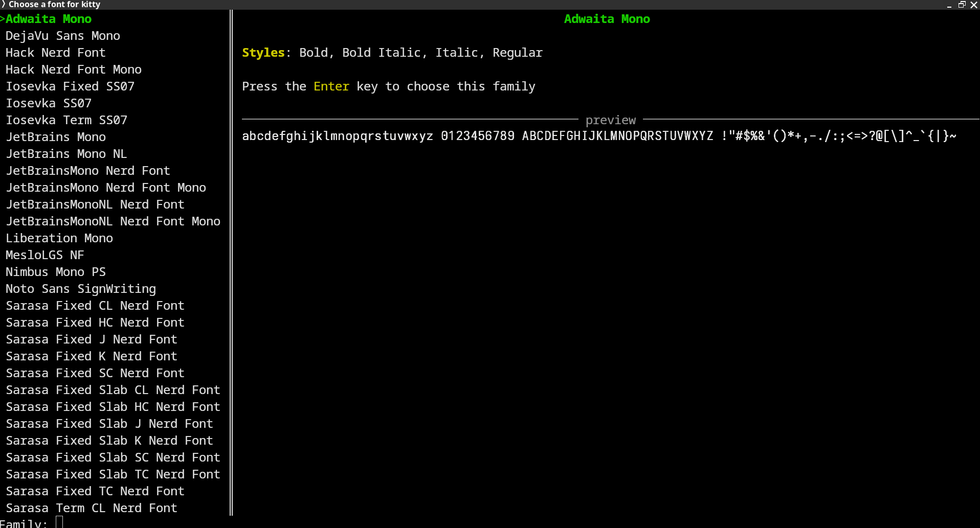Focus the Family input field
This screenshot has width=980, height=528.
tap(59, 522)
